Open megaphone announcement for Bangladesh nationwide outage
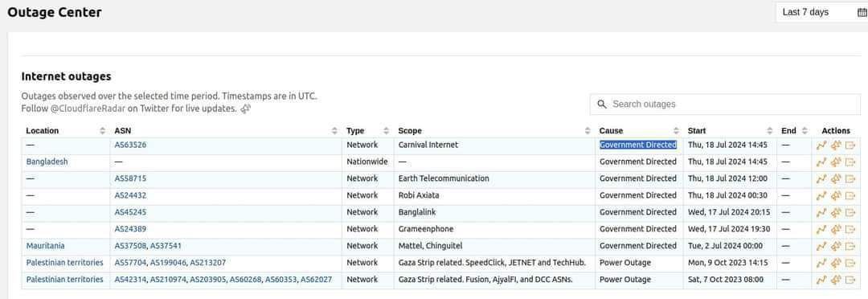This screenshot has height=299, width=868. [836, 162]
